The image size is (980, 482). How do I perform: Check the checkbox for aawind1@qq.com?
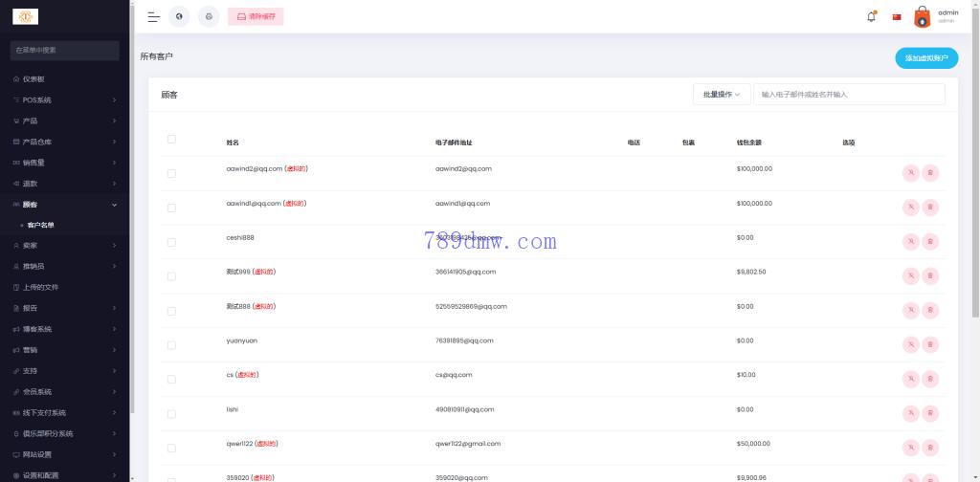[171, 208]
